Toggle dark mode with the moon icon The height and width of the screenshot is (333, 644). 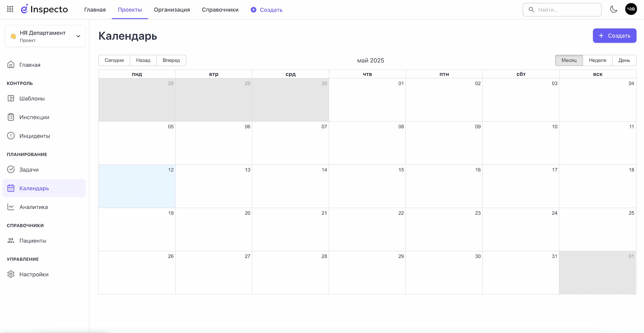click(613, 9)
